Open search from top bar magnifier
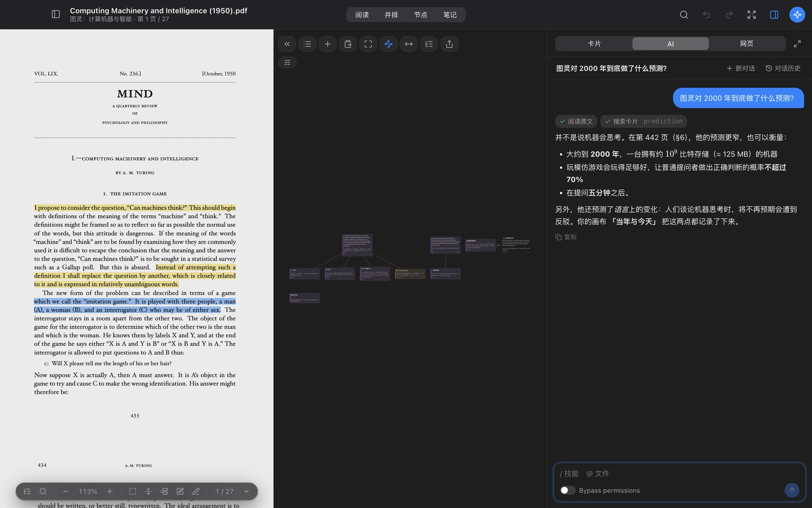 (684, 15)
